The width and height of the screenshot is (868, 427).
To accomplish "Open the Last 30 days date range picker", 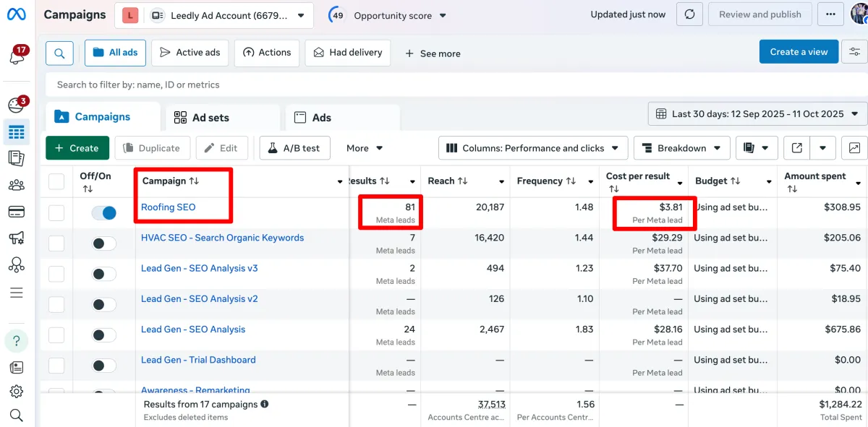I will coord(757,114).
